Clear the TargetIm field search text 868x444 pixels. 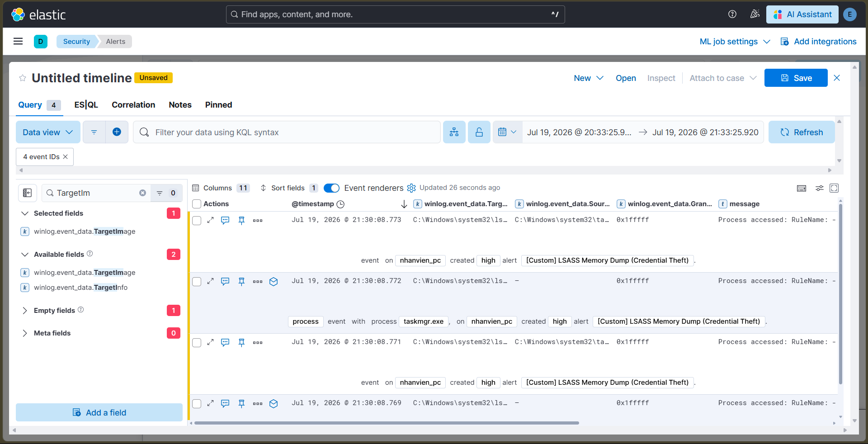click(x=142, y=193)
